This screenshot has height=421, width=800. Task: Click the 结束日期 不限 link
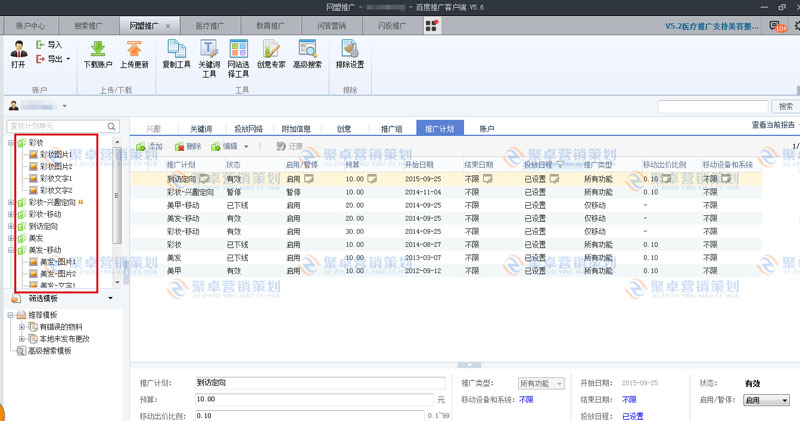pyautogui.click(x=629, y=400)
